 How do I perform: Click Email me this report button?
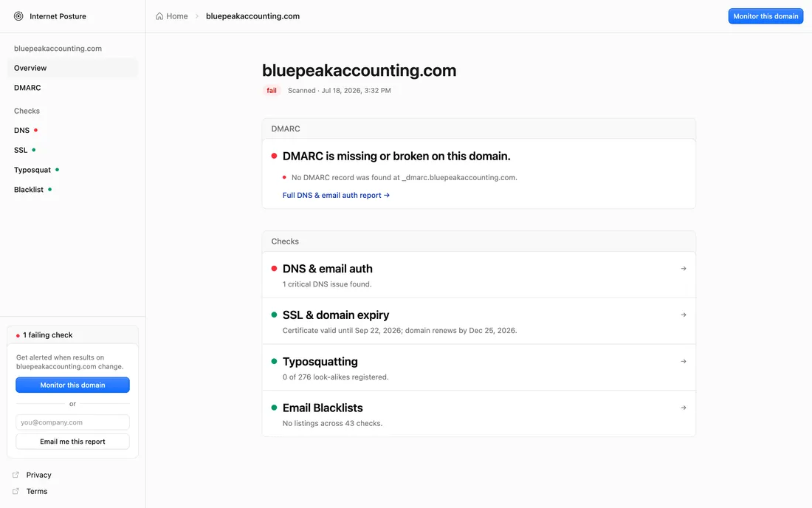coord(72,442)
